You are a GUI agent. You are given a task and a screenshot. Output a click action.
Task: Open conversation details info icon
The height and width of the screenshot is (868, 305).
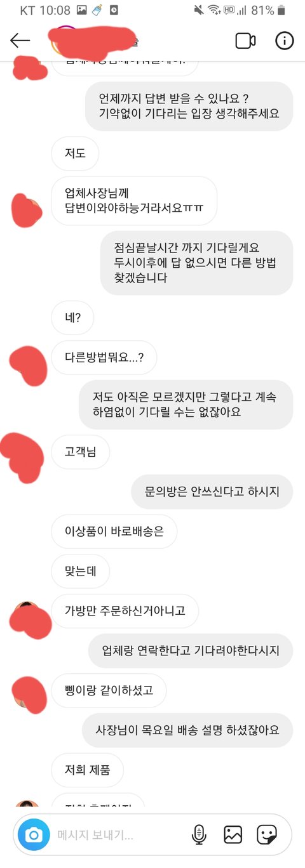(x=284, y=41)
